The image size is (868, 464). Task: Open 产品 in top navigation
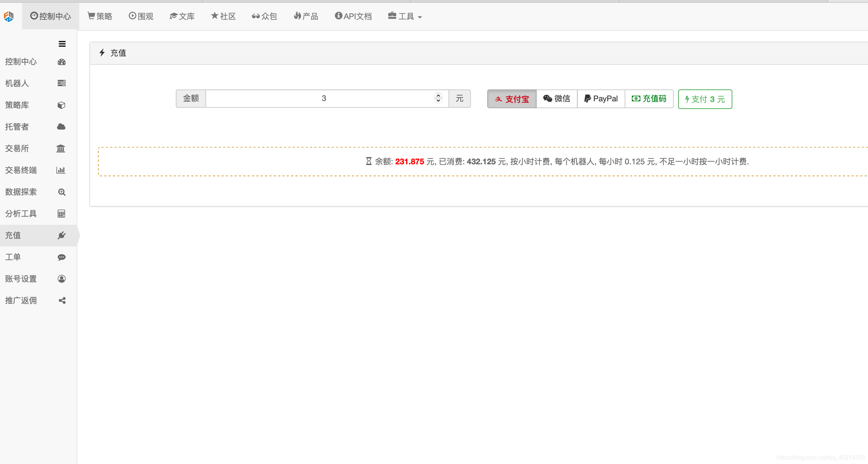point(306,16)
